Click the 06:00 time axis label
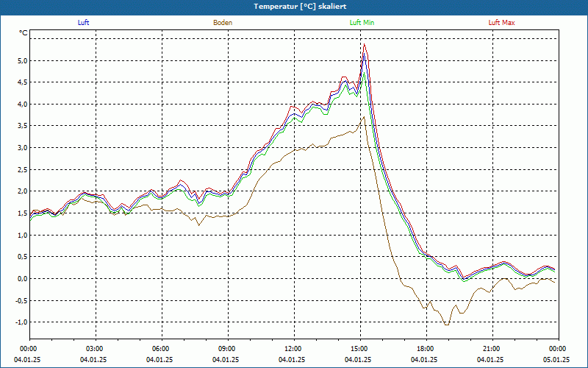Viewport: 588px width, 368px height. point(162,349)
